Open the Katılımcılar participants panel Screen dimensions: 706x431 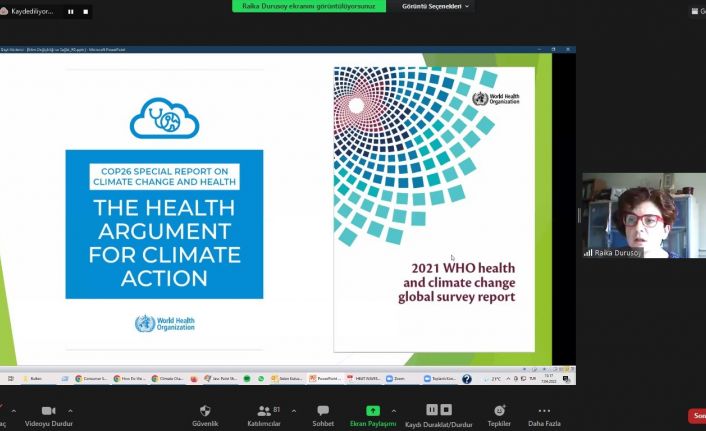click(x=264, y=411)
